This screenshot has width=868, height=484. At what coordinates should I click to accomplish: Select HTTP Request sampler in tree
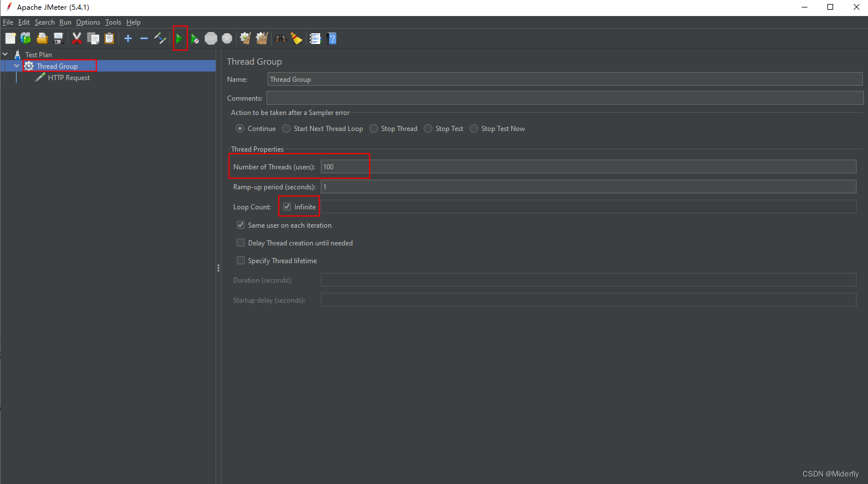pos(69,77)
